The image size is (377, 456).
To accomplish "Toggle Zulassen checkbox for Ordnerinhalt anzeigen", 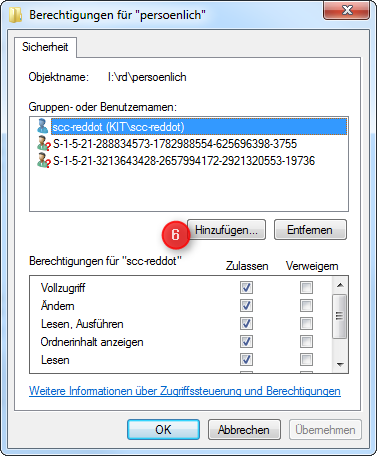I will coord(246,341).
